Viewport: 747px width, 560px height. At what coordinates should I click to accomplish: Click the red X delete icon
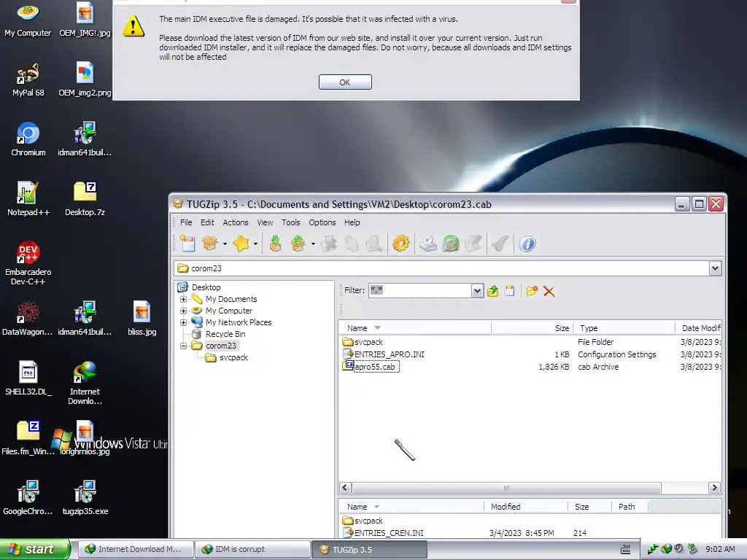coord(549,292)
